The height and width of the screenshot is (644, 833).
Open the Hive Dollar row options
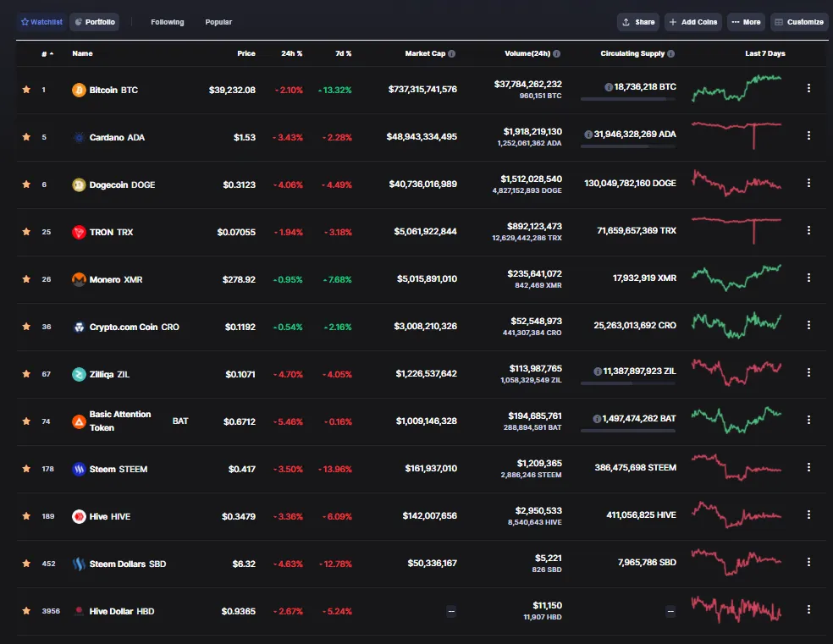coord(808,609)
